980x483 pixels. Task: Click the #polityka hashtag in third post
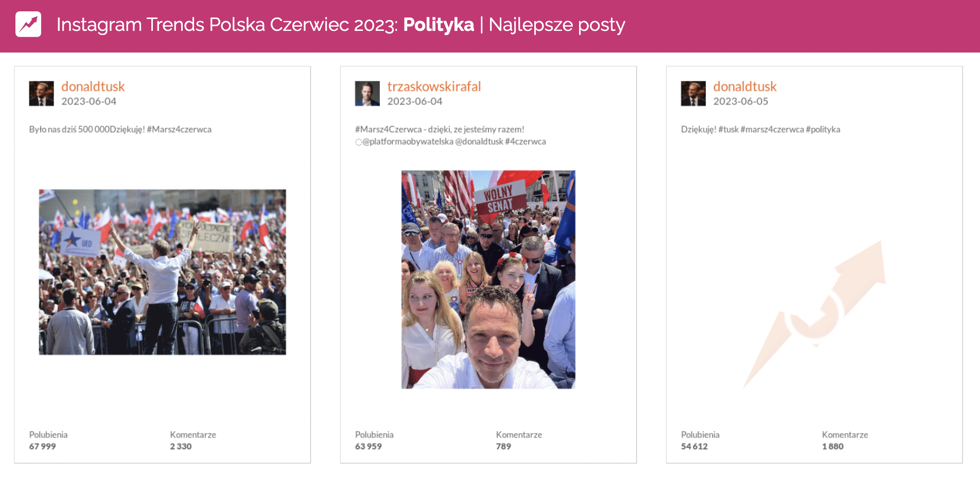pyautogui.click(x=823, y=129)
